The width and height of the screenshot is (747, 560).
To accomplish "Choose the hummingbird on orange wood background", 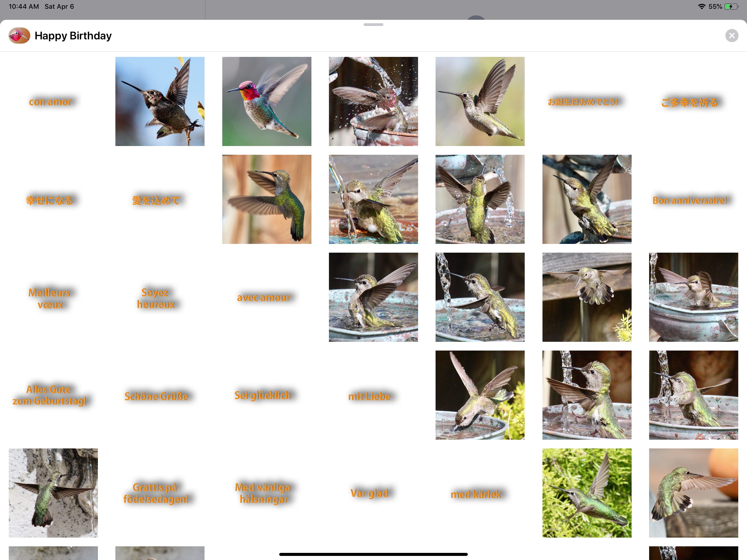I will [x=266, y=200].
